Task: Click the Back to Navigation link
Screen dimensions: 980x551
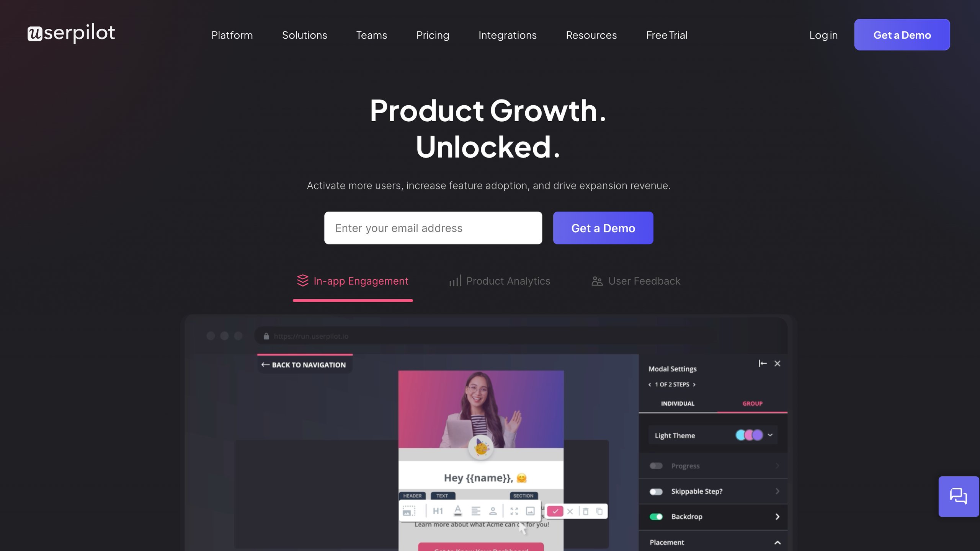Action: click(304, 364)
